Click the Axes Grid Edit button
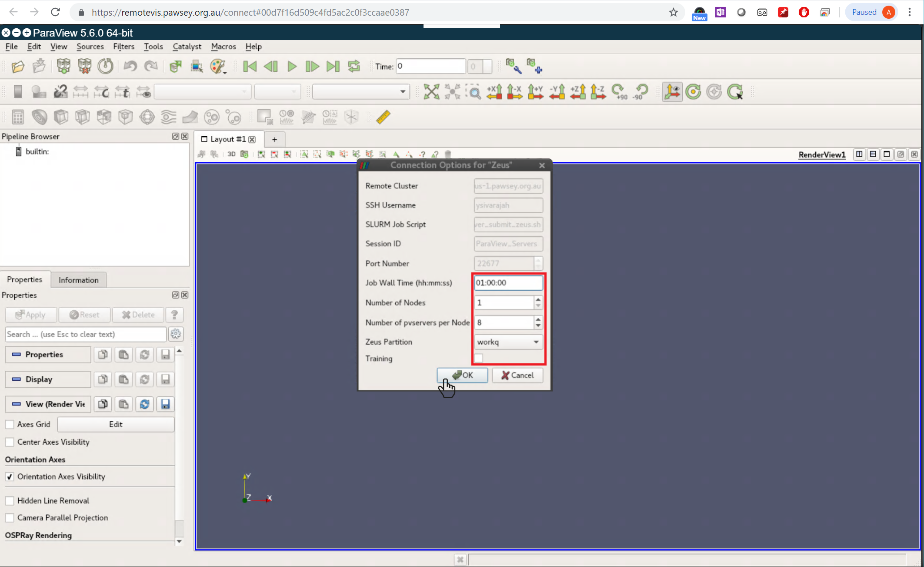 [116, 424]
